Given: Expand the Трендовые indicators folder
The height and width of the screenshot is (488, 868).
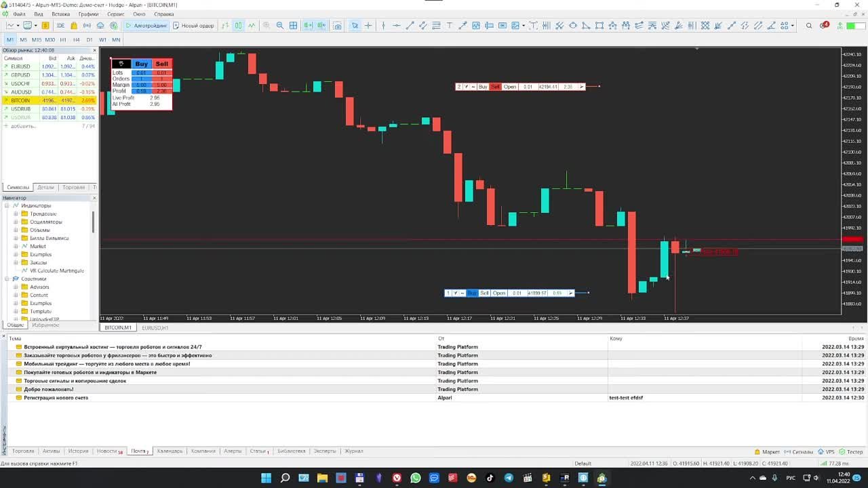Looking at the screenshot, I should (x=16, y=214).
